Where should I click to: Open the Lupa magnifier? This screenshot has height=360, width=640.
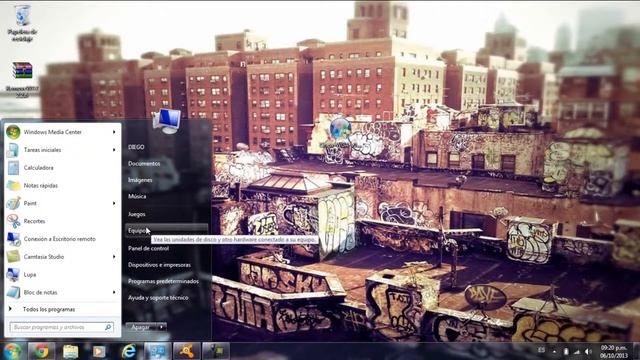click(62, 275)
